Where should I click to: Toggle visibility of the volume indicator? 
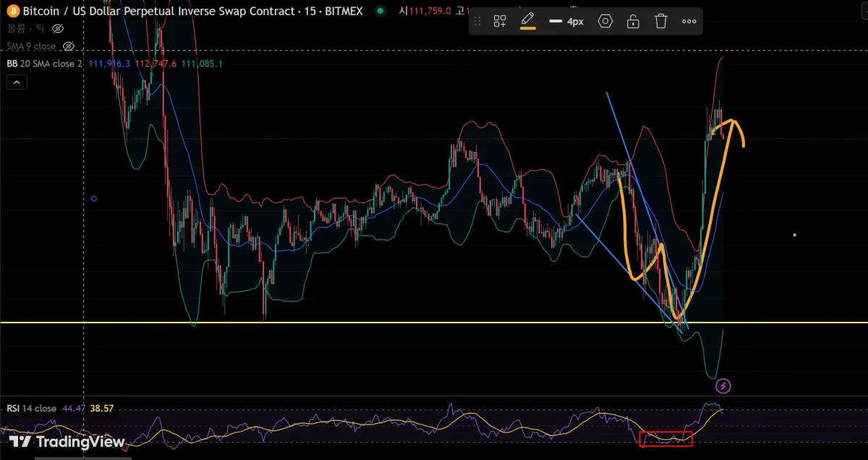(58, 28)
